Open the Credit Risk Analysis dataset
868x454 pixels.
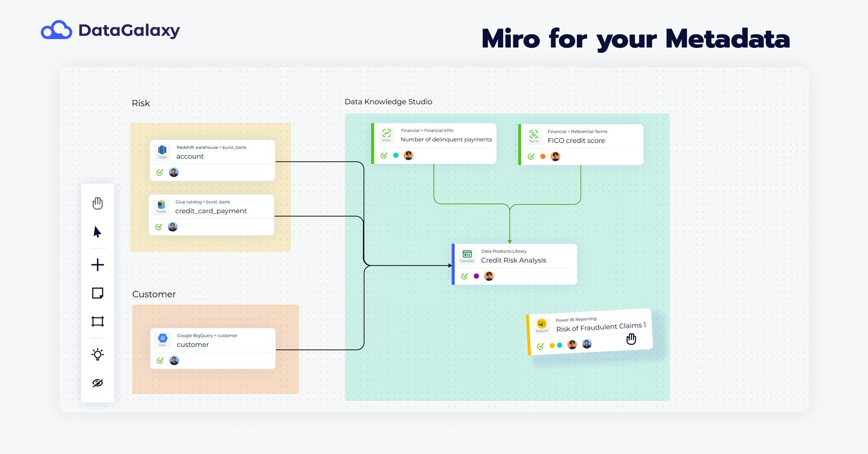(x=514, y=261)
